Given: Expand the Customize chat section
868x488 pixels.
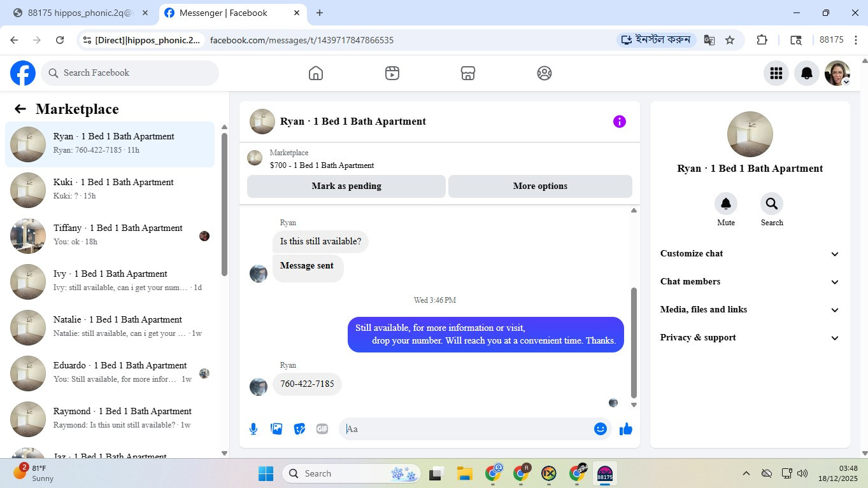Looking at the screenshot, I should (x=750, y=254).
